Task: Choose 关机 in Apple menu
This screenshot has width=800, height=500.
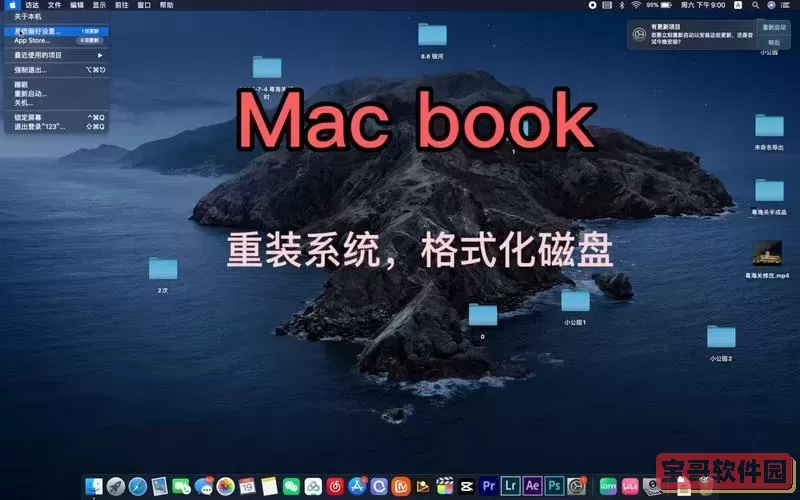Action: (56, 103)
